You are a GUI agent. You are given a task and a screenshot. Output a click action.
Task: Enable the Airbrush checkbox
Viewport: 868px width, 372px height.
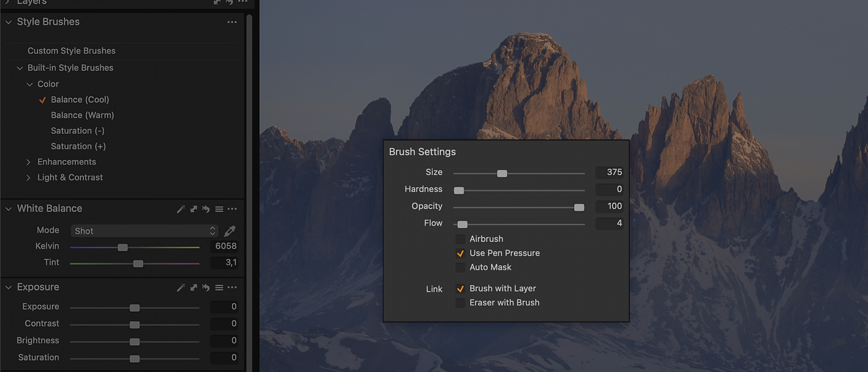tap(460, 239)
